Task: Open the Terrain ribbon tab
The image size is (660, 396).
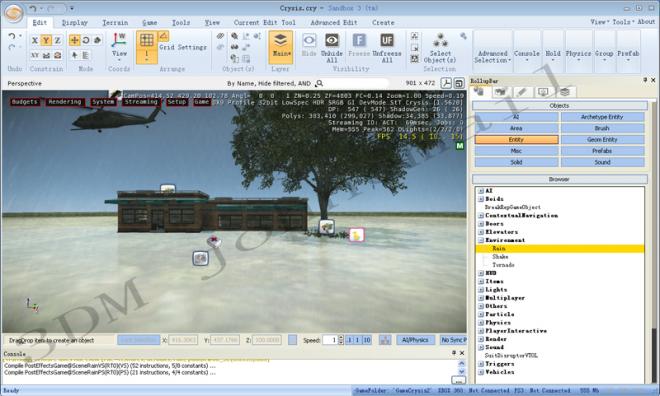Action: point(115,23)
